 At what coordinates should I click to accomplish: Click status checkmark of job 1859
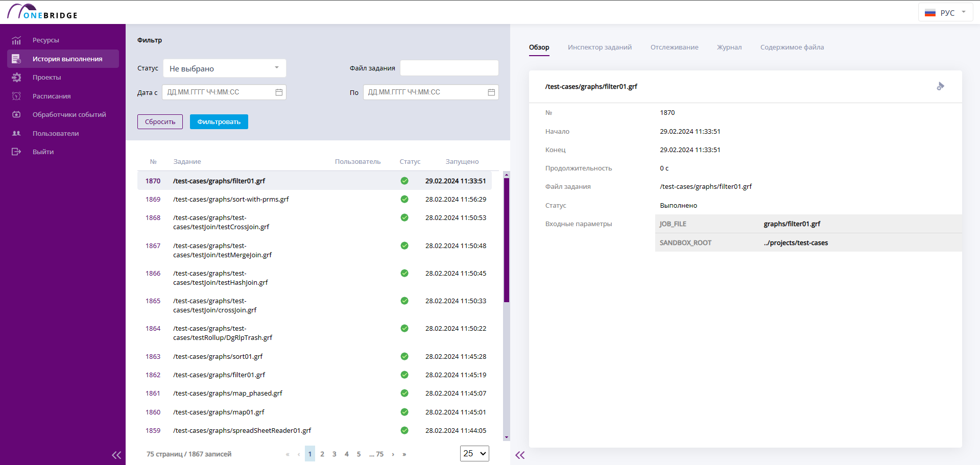click(404, 430)
